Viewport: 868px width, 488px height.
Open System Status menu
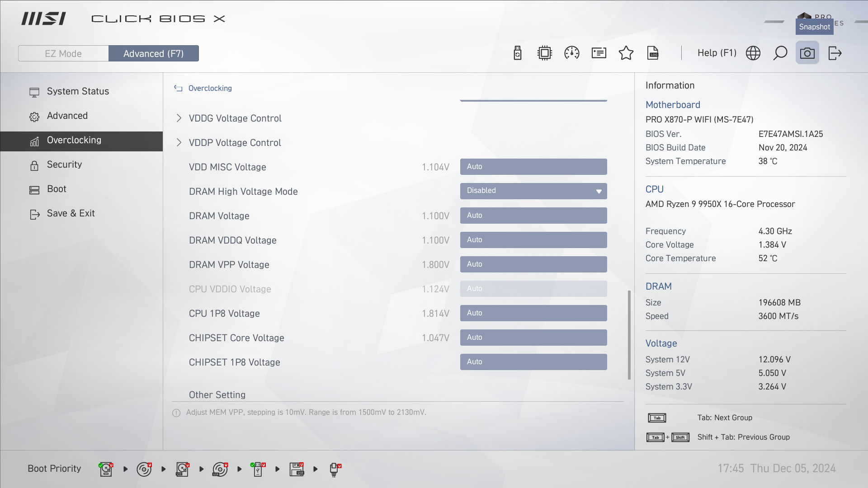point(81,91)
